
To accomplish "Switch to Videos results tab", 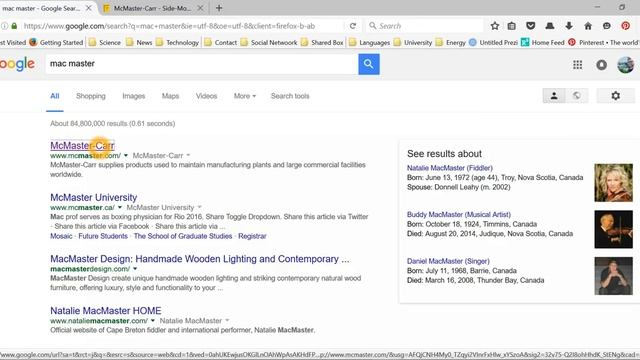I will click(206, 96).
